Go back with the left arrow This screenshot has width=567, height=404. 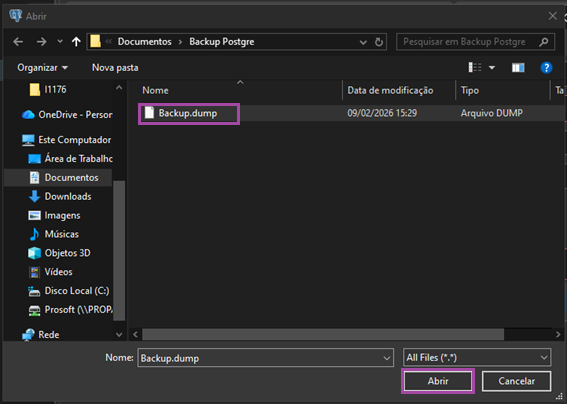click(18, 42)
